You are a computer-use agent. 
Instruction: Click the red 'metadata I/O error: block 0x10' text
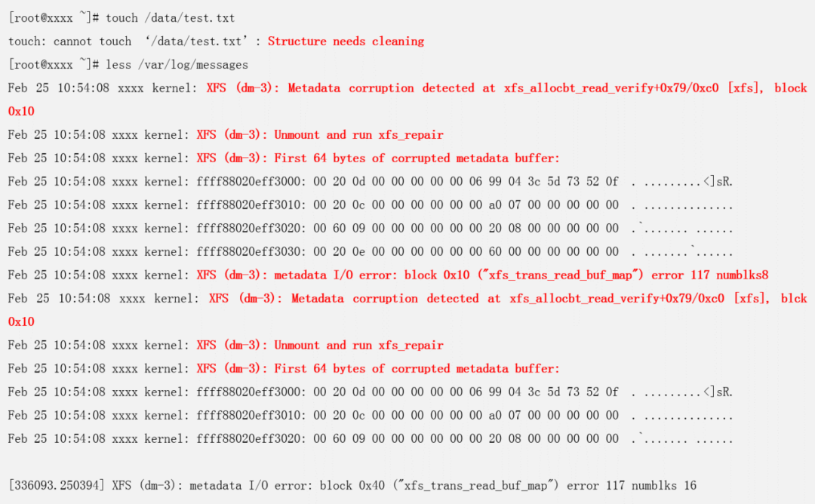click(364, 275)
